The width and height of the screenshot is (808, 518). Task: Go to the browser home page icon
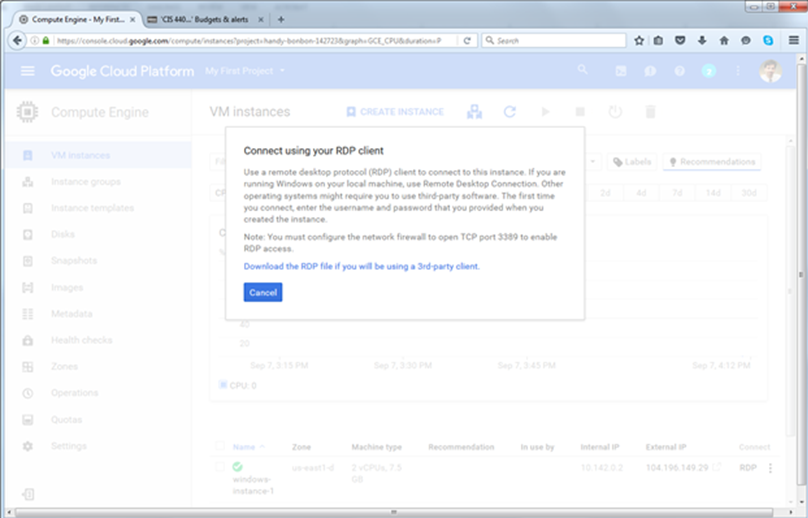point(724,40)
